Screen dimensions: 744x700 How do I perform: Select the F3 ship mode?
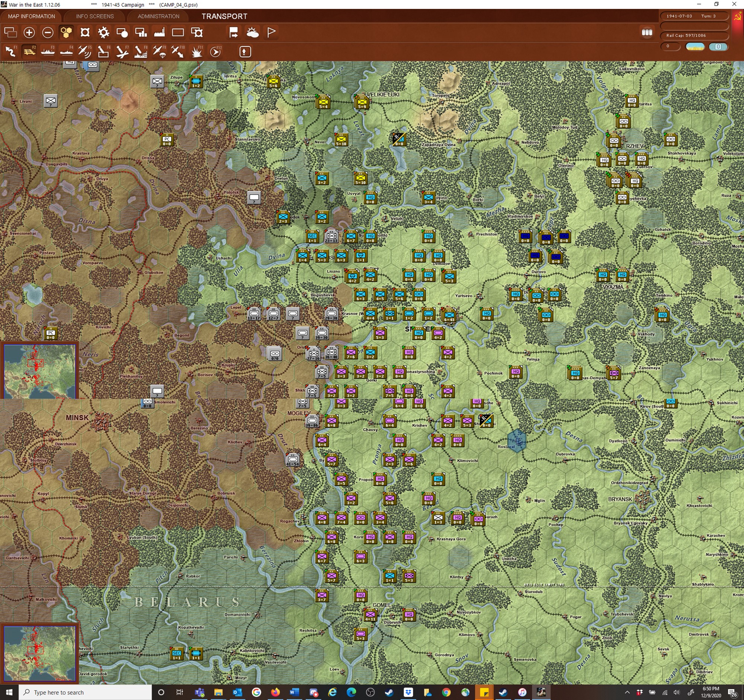point(48,51)
